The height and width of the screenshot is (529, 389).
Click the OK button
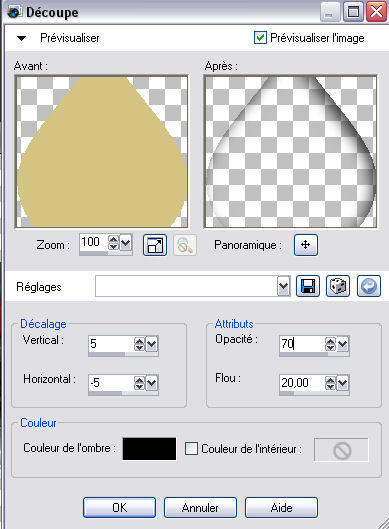tap(119, 507)
